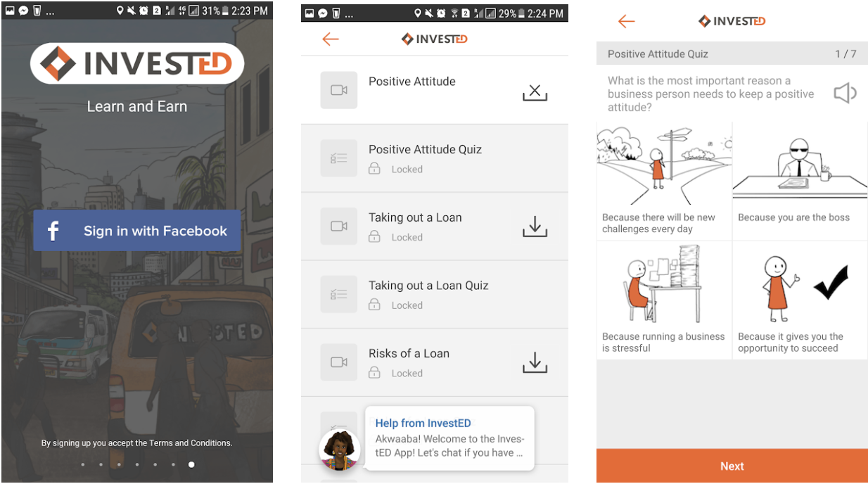The height and width of the screenshot is (484, 868).
Task: Open the Terms and Conditions text
Action: point(190,443)
